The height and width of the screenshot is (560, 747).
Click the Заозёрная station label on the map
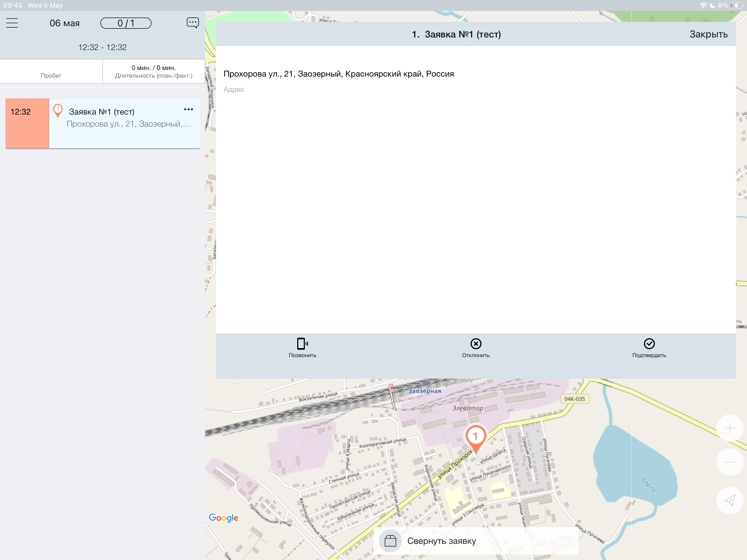click(424, 391)
